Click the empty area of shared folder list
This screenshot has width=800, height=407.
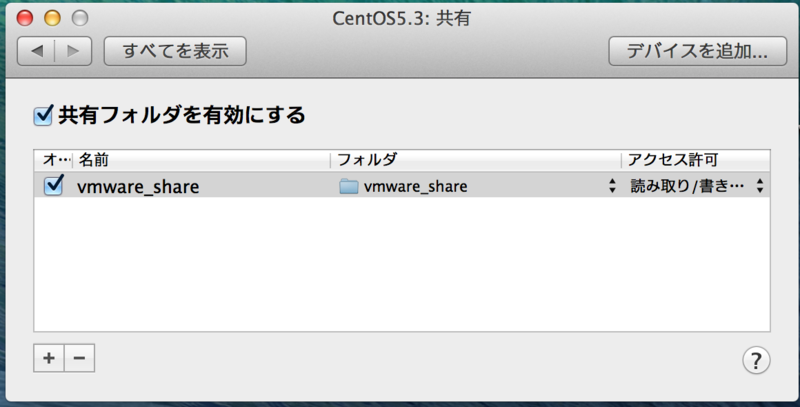coord(402,264)
